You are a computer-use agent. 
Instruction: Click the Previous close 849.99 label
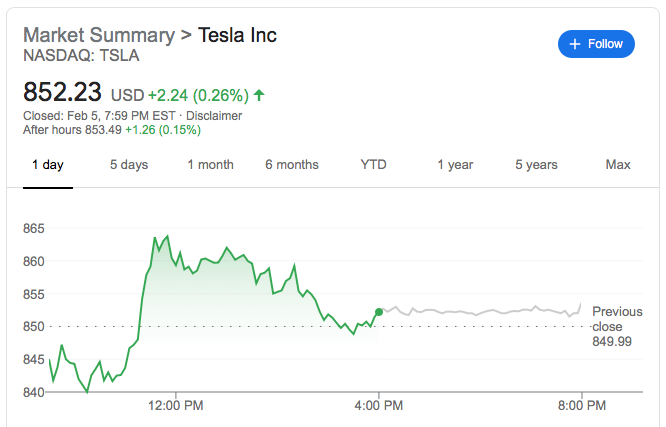tap(616, 327)
